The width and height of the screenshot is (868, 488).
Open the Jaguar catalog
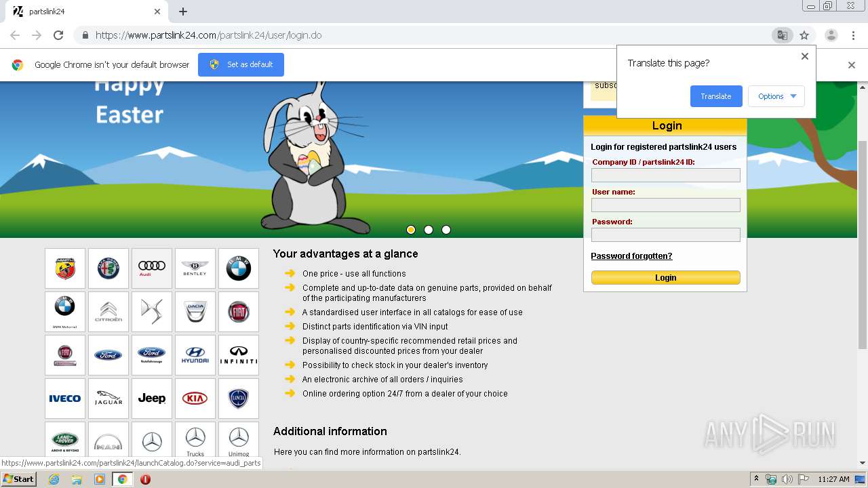pyautogui.click(x=108, y=399)
